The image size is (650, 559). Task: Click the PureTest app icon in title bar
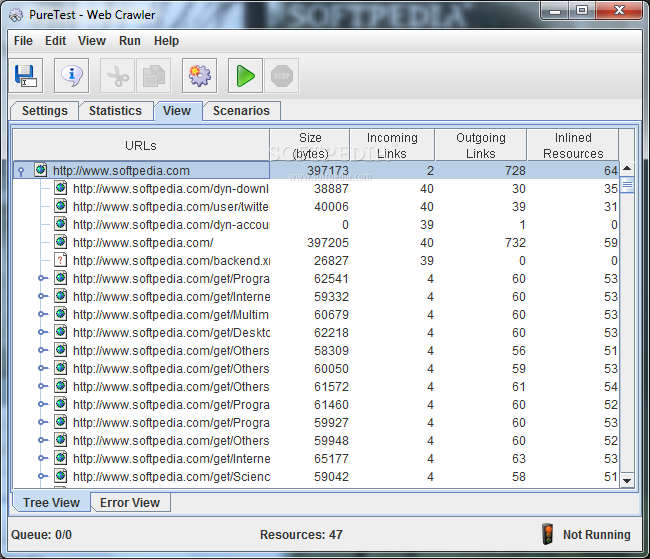16,15
